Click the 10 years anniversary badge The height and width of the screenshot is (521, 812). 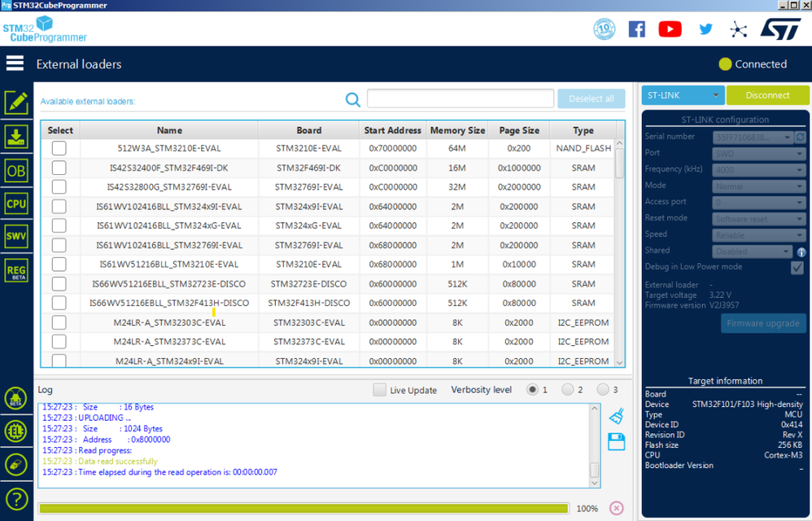tap(605, 29)
